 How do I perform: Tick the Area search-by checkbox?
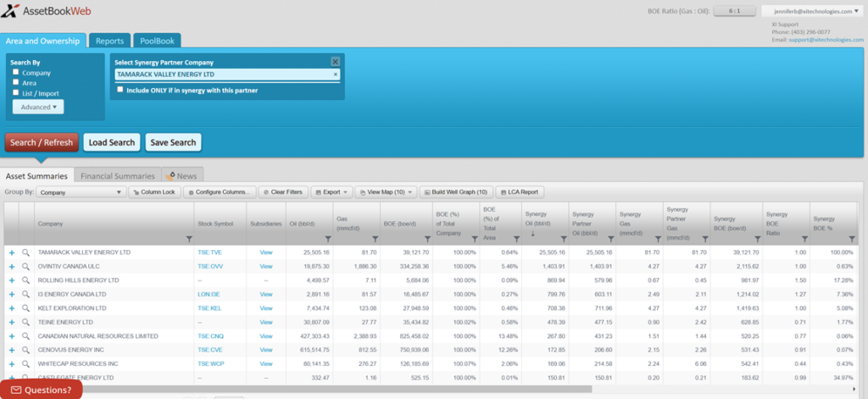point(16,82)
